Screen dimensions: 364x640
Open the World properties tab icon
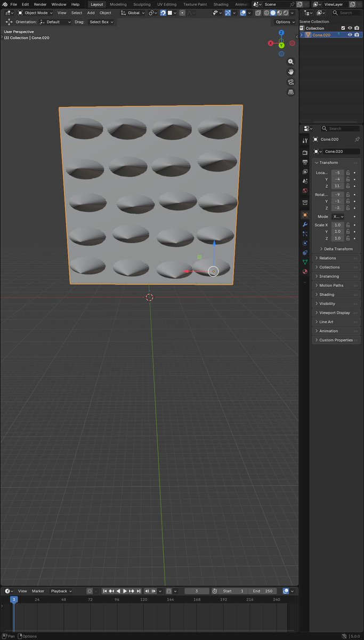click(305, 190)
